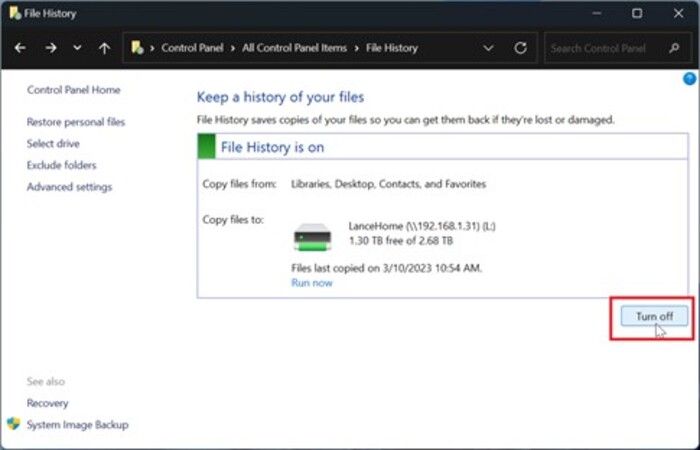Select Control Panel in the breadcrumb

[x=192, y=48]
